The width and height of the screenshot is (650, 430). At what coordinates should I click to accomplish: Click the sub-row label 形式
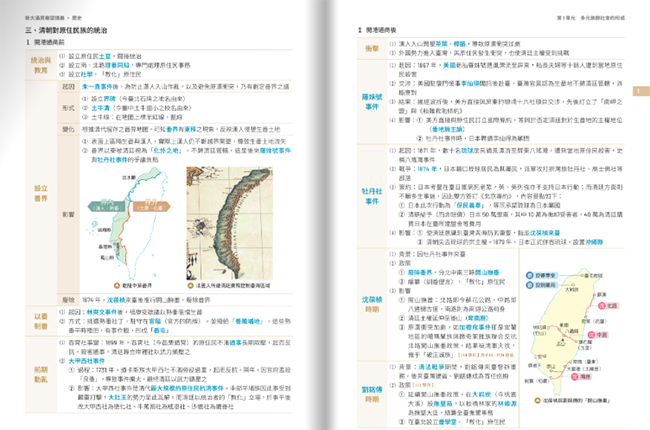68,108
